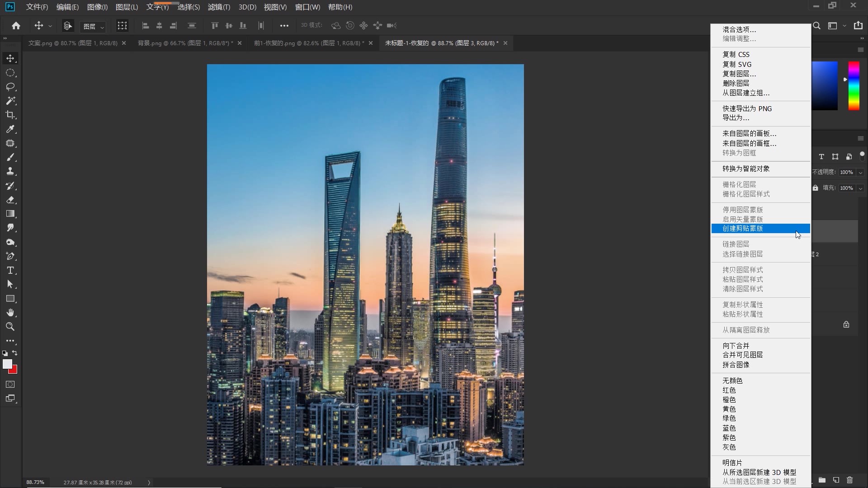868x488 pixels.
Task: Select the Eyedropper tool
Action: click(10, 129)
